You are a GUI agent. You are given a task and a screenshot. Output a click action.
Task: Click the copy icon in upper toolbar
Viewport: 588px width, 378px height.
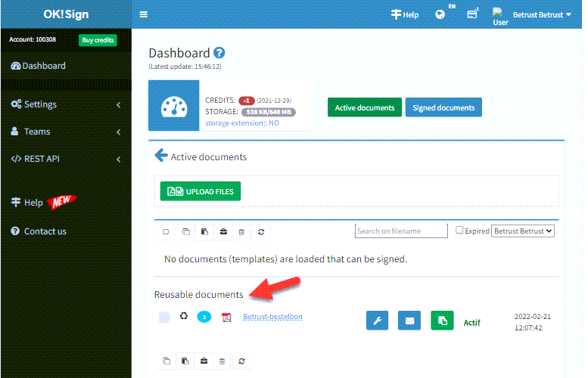pos(186,232)
